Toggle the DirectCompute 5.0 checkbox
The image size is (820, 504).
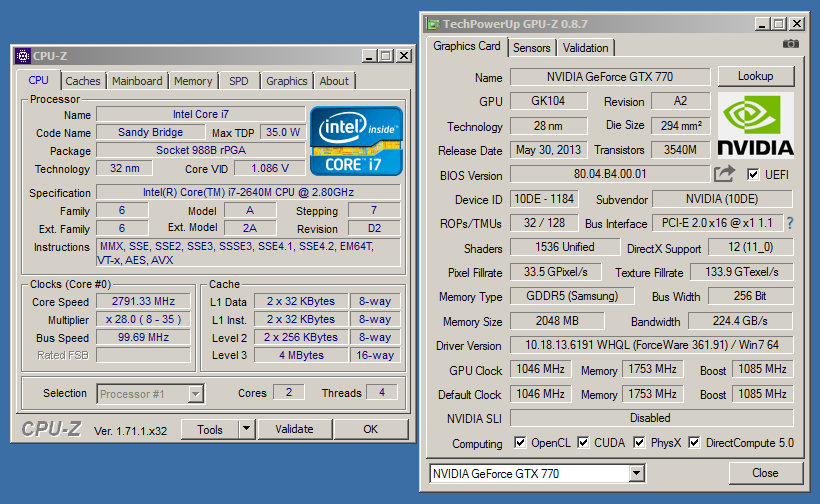pyautogui.click(x=694, y=442)
